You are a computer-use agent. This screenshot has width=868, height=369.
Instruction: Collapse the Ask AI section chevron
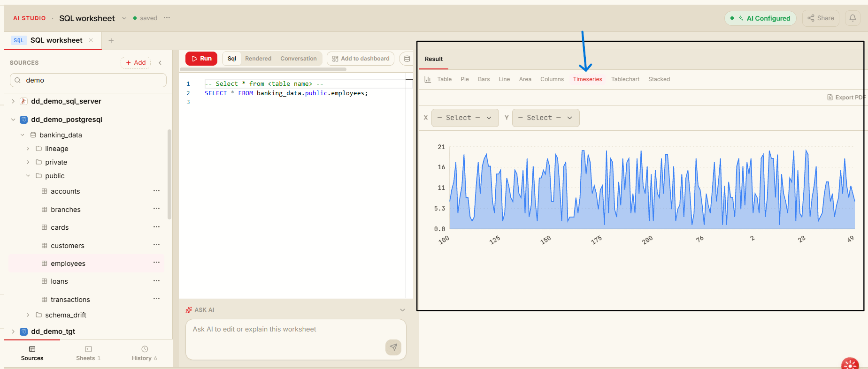tap(402, 310)
